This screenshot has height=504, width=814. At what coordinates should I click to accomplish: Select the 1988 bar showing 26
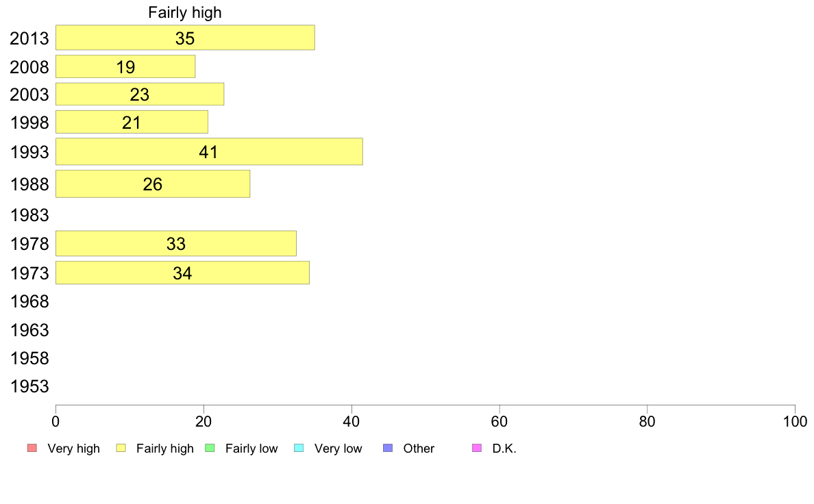pyautogui.click(x=153, y=184)
